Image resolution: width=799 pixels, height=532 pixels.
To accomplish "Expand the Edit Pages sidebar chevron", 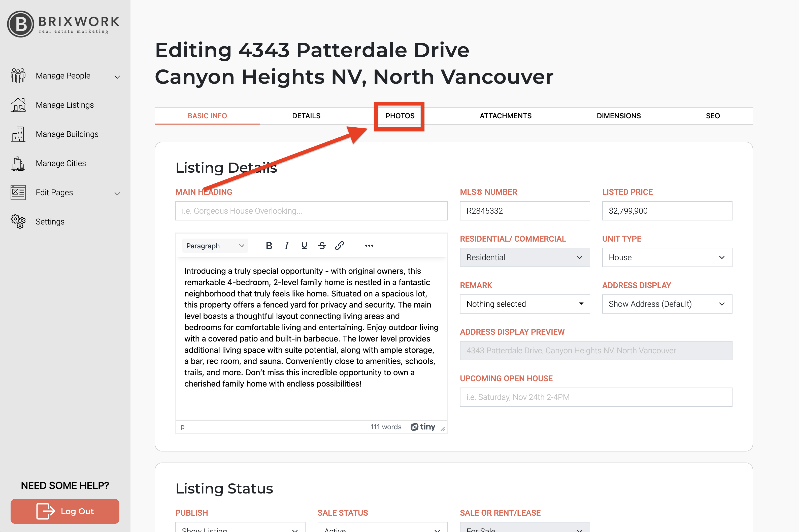I will (117, 193).
